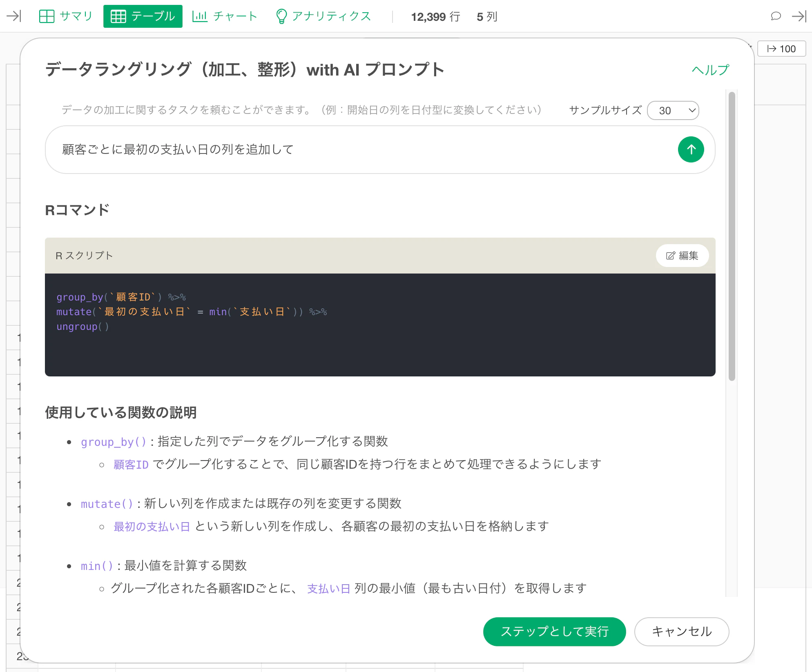Click the 顧客ID term in the group_by explanation
The height and width of the screenshot is (672, 812).
[x=131, y=465]
